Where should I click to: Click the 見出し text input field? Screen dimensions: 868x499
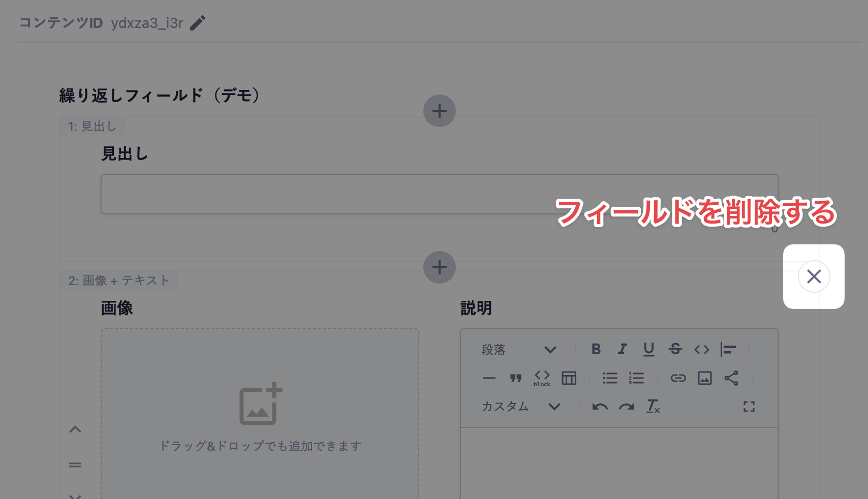tap(440, 194)
